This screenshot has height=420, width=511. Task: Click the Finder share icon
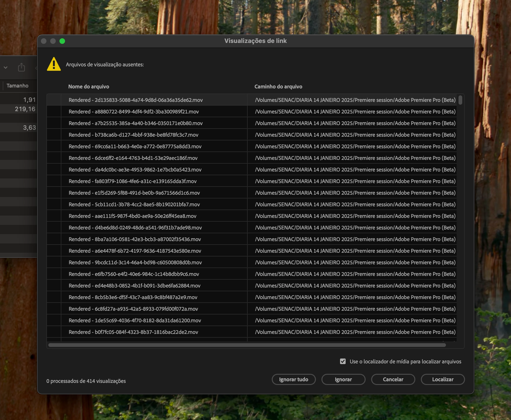click(x=22, y=67)
